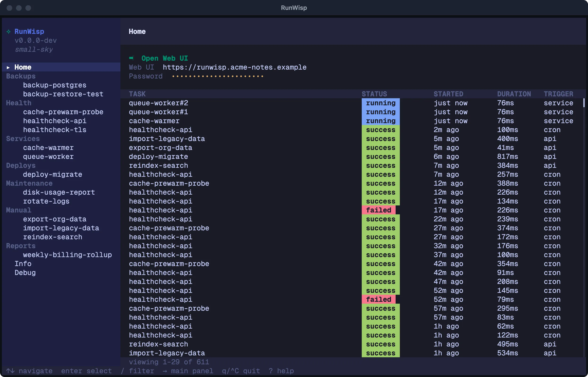Select import-legacy-data run taking 534ms

[352, 353]
